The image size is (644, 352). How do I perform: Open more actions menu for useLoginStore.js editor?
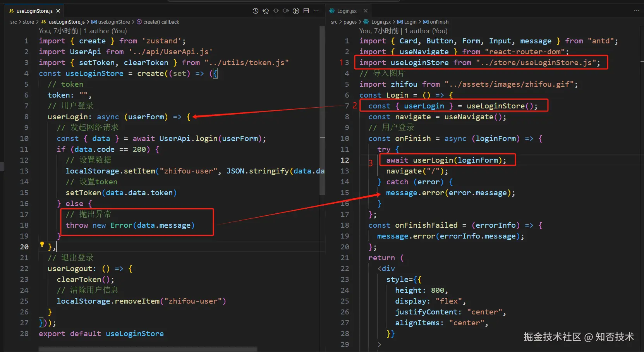coord(316,11)
